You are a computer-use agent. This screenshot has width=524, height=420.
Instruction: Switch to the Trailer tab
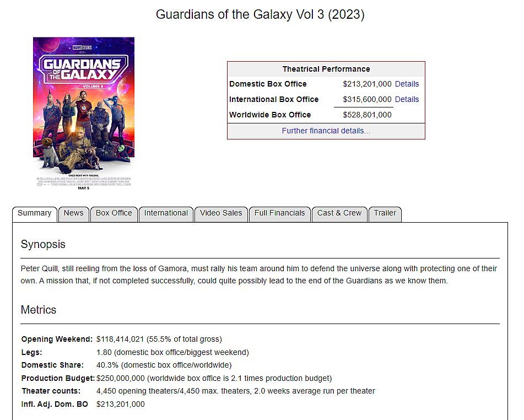[385, 214]
